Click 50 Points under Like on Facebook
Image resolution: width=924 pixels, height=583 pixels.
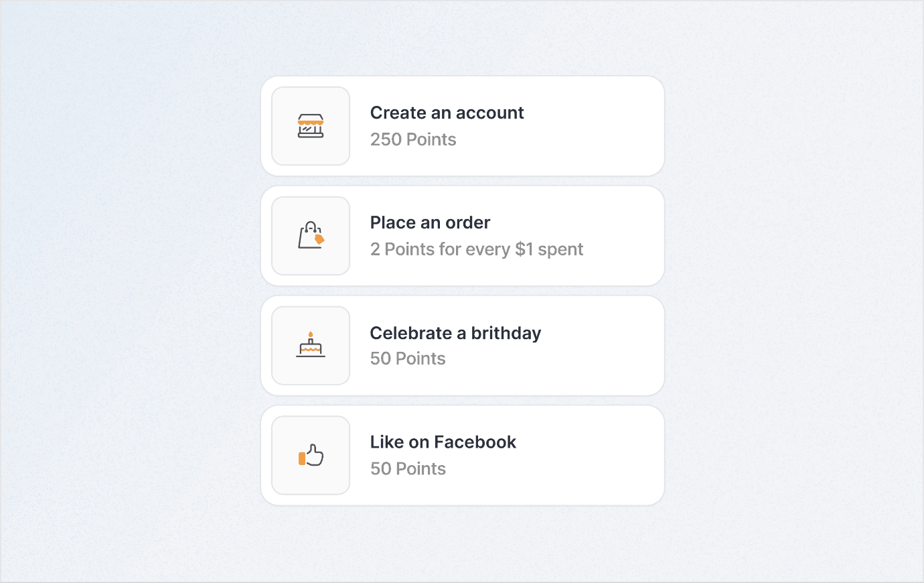408,468
